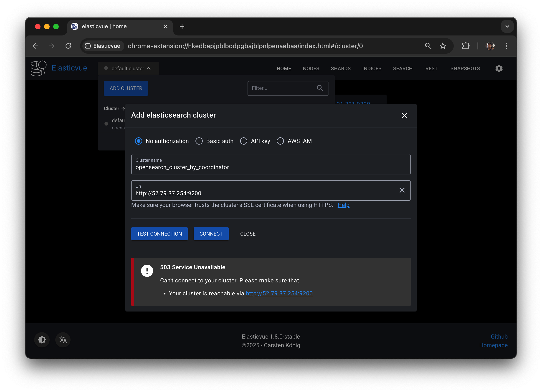
Task: Toggle the dark/light theme brightness icon
Action: (42, 339)
